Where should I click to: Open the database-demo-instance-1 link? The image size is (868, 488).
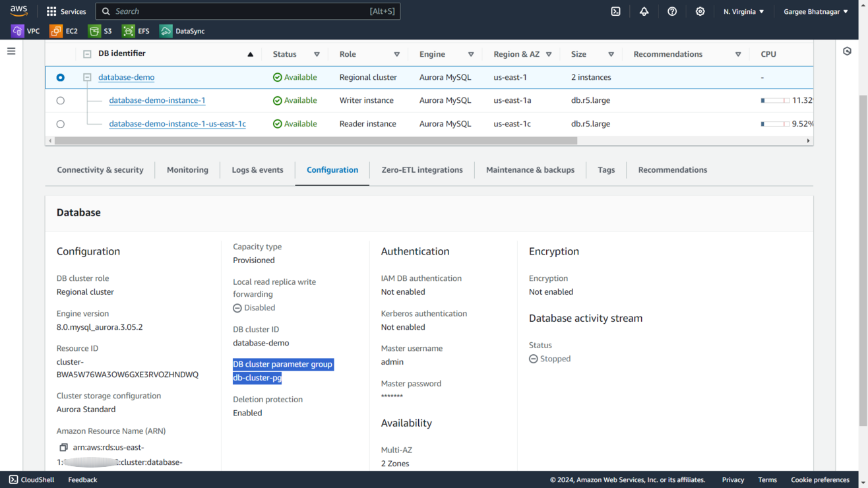tap(157, 100)
